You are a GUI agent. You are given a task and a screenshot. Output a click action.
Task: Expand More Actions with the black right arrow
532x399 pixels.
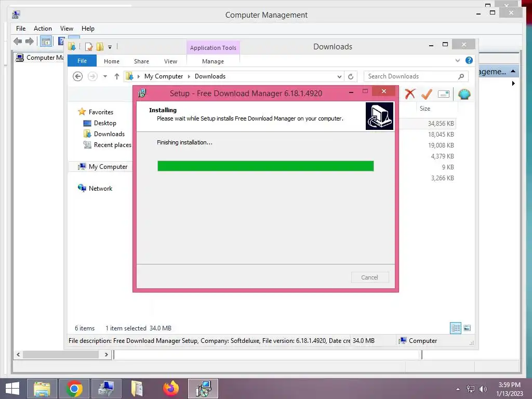(513, 83)
